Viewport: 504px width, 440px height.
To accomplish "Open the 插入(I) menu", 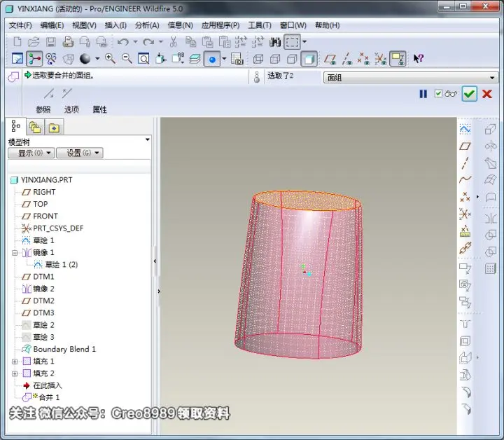I will pos(115,25).
